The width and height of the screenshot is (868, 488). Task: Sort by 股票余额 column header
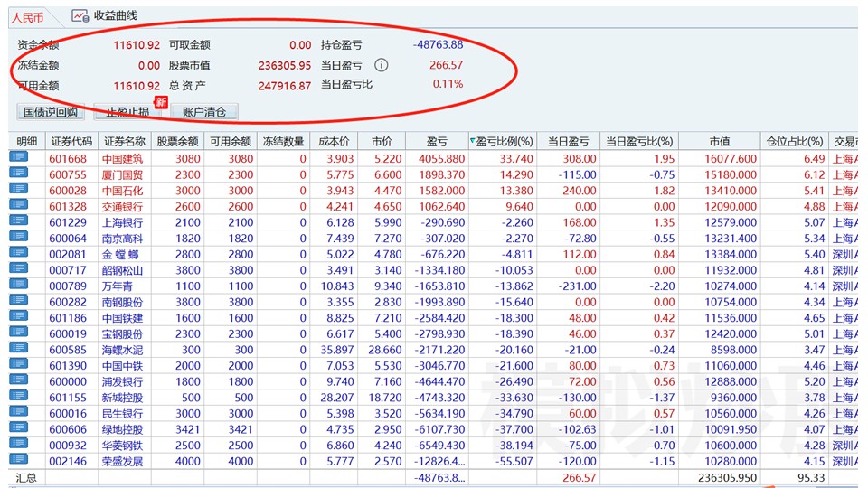(x=177, y=142)
